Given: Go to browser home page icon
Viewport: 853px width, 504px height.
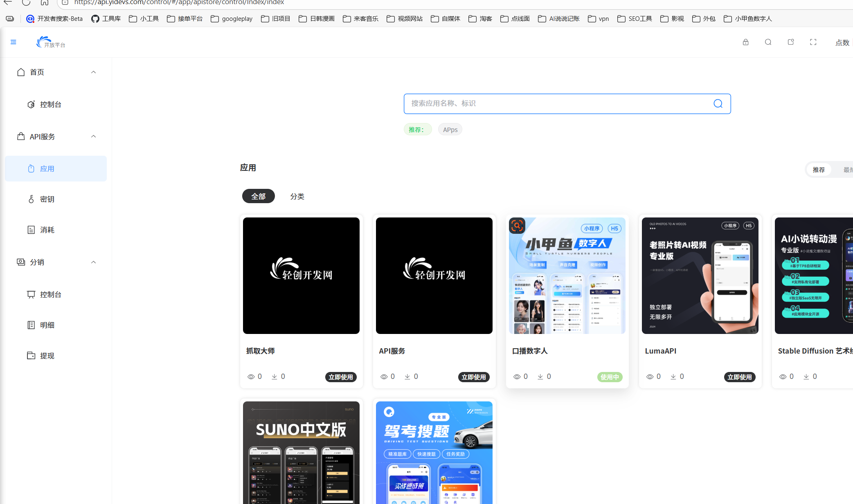Looking at the screenshot, I should coord(45,2).
